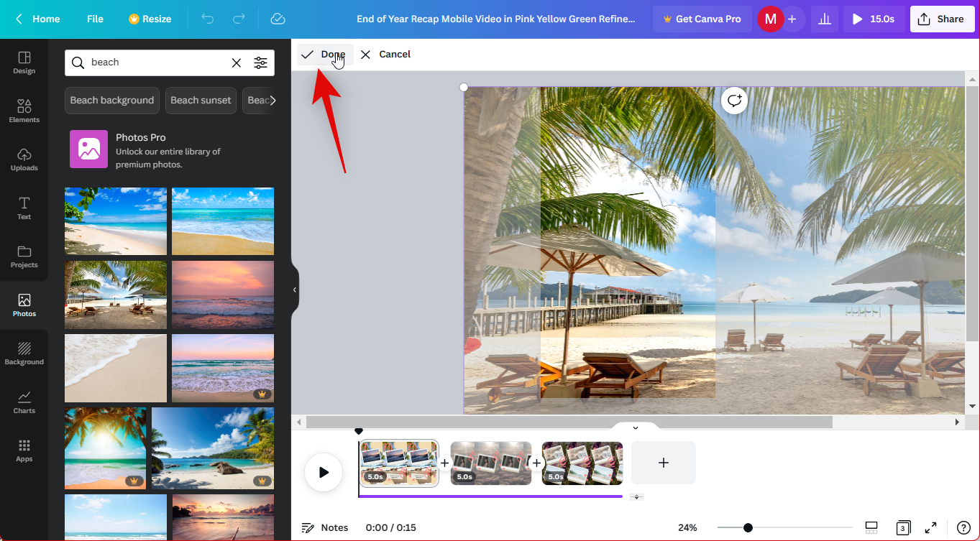Click the 24% zoom level
The image size is (980, 541).
click(687, 527)
